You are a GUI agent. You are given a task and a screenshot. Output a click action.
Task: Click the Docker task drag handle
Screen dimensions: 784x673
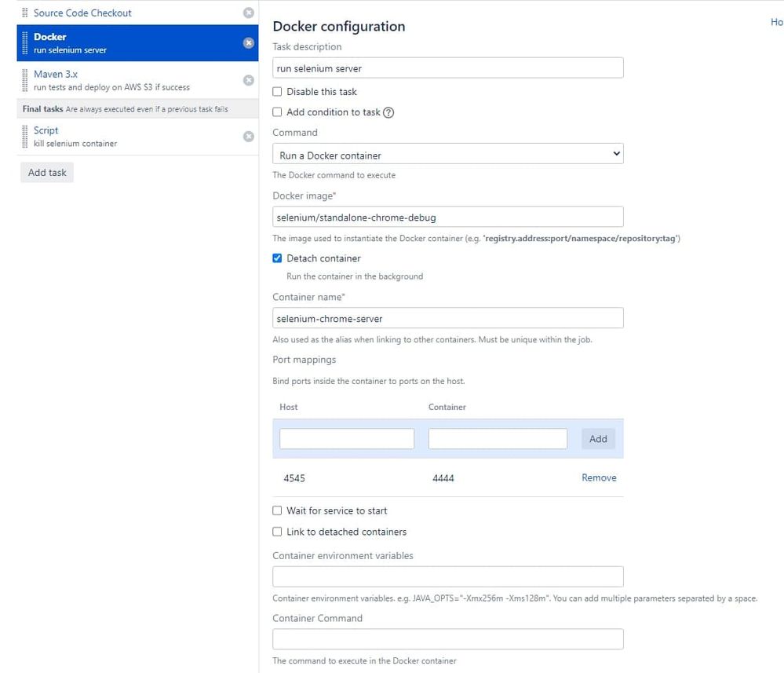[x=25, y=43]
